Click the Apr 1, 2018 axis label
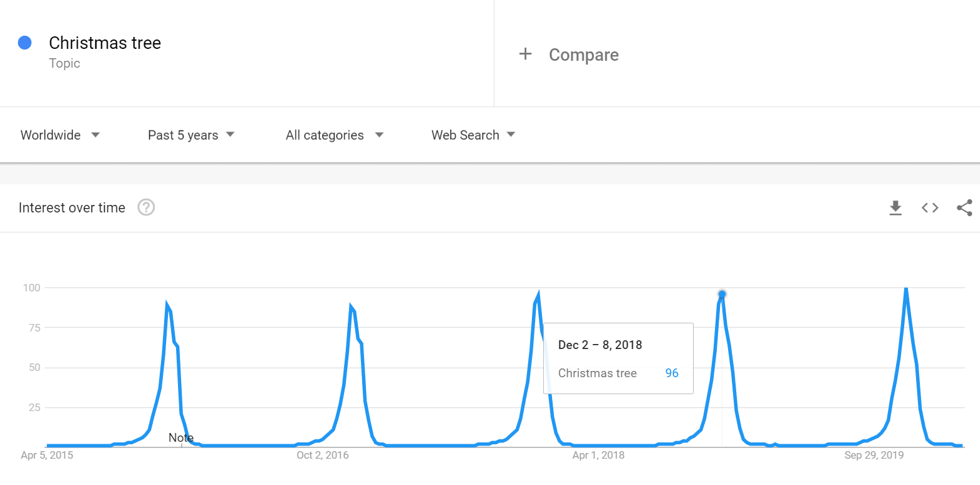Image resolution: width=980 pixels, height=485 pixels. pyautogui.click(x=598, y=456)
